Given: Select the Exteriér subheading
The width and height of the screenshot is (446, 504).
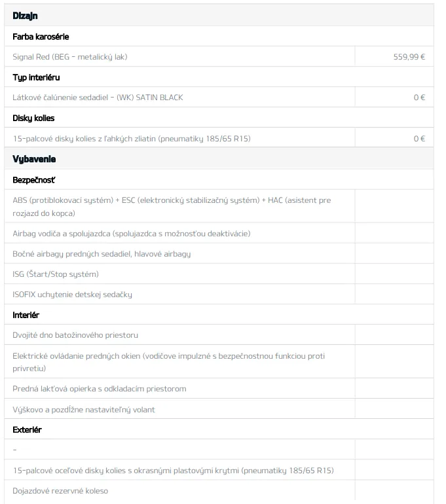Looking at the screenshot, I should [x=27, y=430].
